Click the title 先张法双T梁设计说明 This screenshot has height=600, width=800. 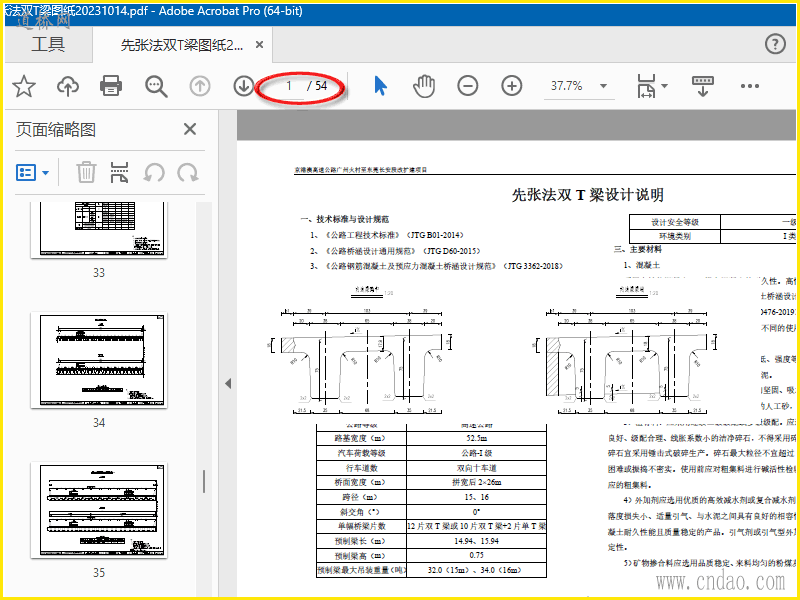coord(587,194)
